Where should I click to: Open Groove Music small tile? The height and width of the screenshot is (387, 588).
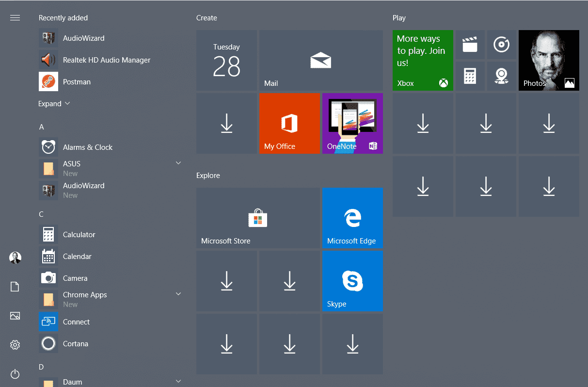(502, 45)
